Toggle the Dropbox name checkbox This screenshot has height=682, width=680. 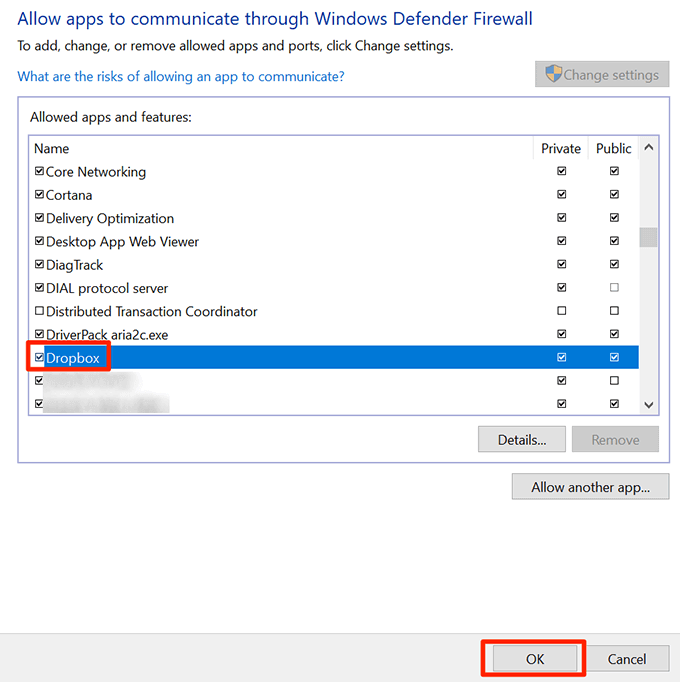(x=39, y=357)
